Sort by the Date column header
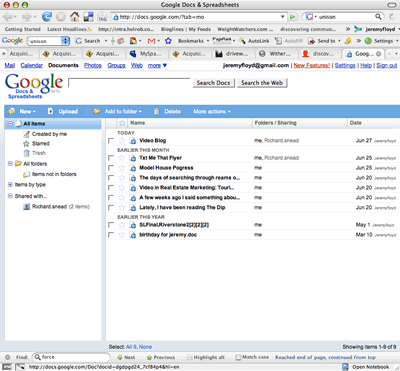 (x=355, y=123)
